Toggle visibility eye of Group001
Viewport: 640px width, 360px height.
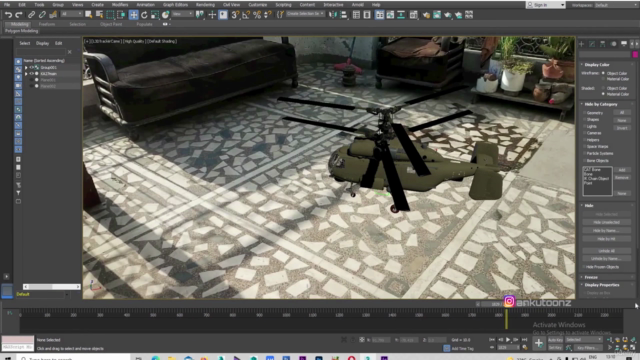tap(31, 67)
